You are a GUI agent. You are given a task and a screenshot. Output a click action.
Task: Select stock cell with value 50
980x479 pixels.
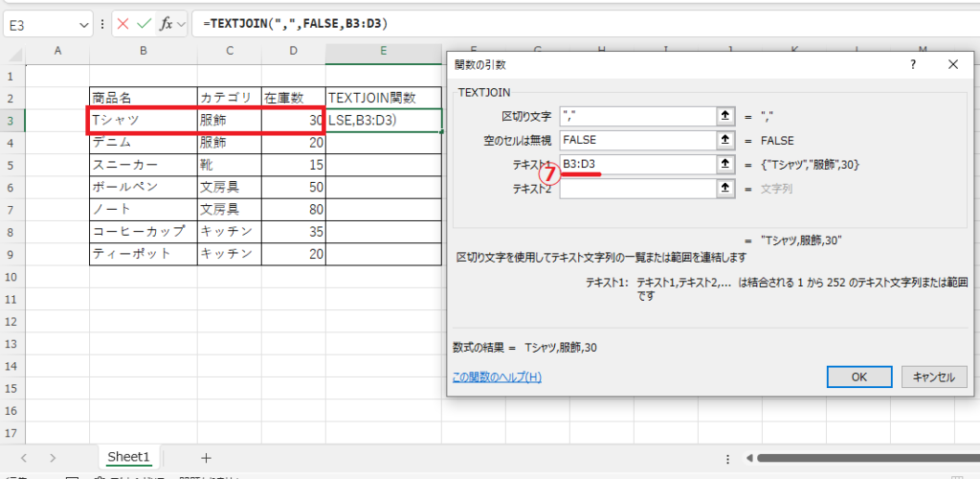coord(294,188)
